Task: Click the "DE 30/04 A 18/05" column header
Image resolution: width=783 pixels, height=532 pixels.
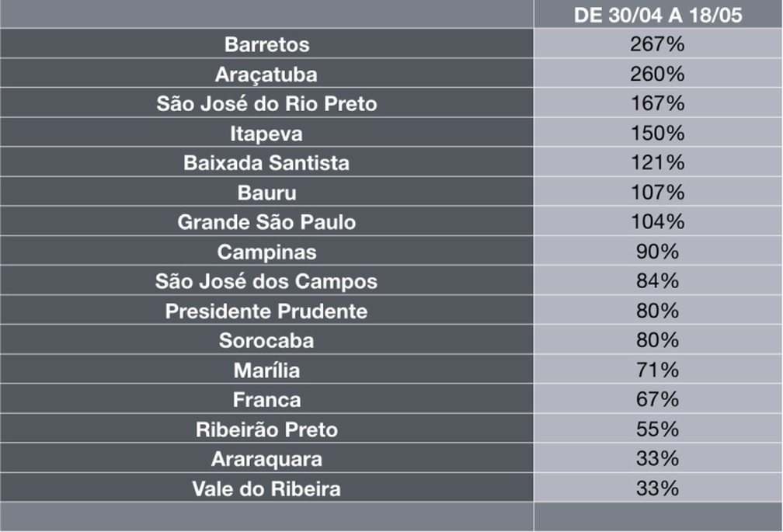Action: click(x=657, y=16)
